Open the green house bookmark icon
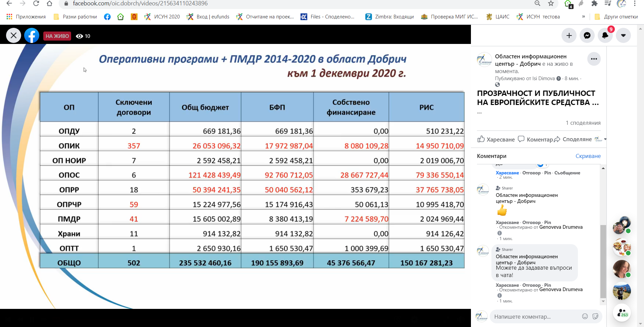644x327 pixels. click(120, 17)
